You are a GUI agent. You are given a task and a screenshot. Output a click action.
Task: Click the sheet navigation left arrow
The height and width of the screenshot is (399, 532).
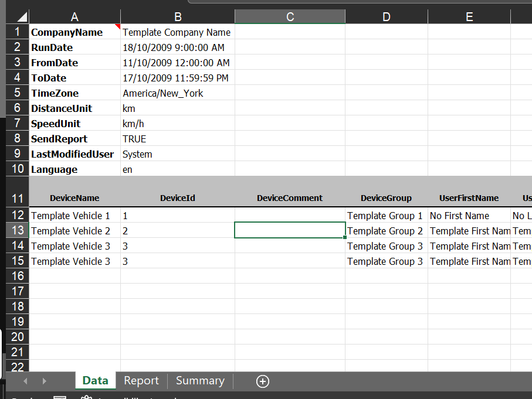25,381
